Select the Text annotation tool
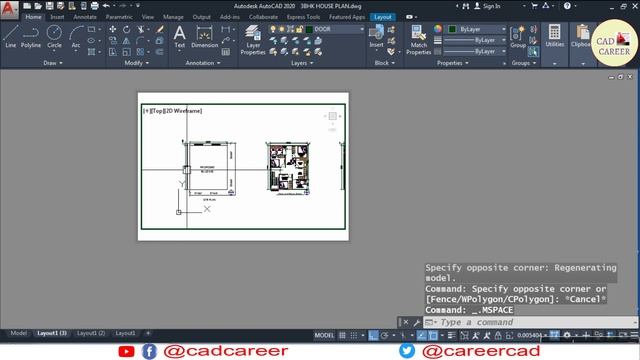This screenshot has width=640, height=360. coord(180,37)
